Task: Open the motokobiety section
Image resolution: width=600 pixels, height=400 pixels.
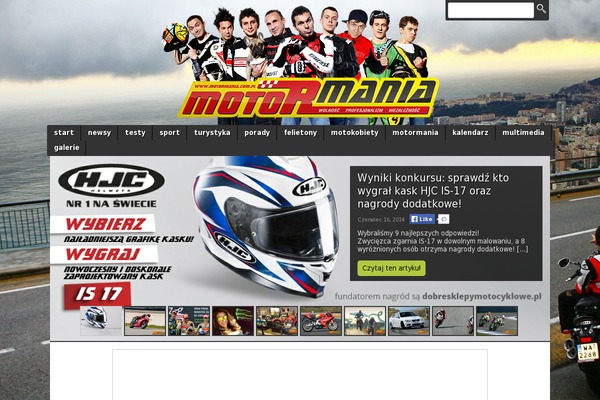Action: (x=354, y=133)
